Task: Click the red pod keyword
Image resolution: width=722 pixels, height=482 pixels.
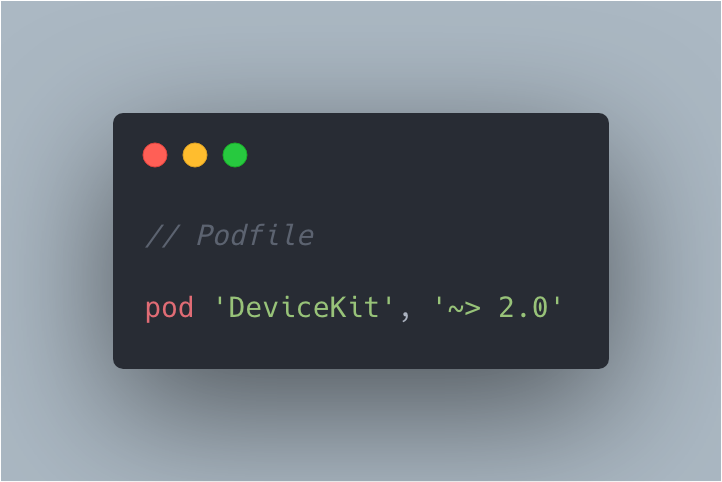Action: [169, 308]
